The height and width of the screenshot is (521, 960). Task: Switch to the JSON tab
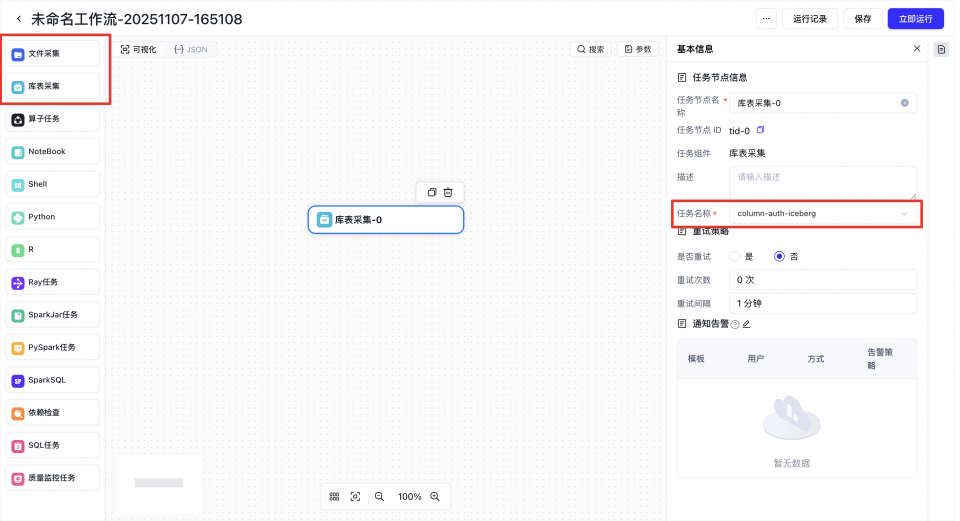pyautogui.click(x=191, y=50)
